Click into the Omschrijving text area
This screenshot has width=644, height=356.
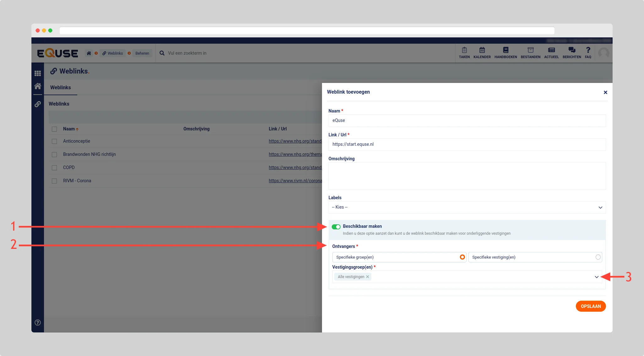[467, 176]
